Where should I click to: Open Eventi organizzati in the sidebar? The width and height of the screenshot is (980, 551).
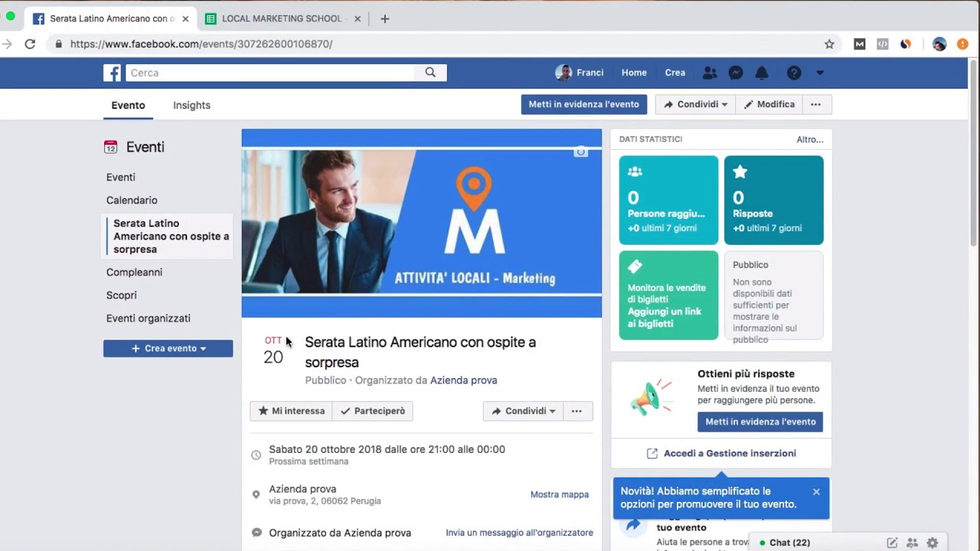[149, 318]
